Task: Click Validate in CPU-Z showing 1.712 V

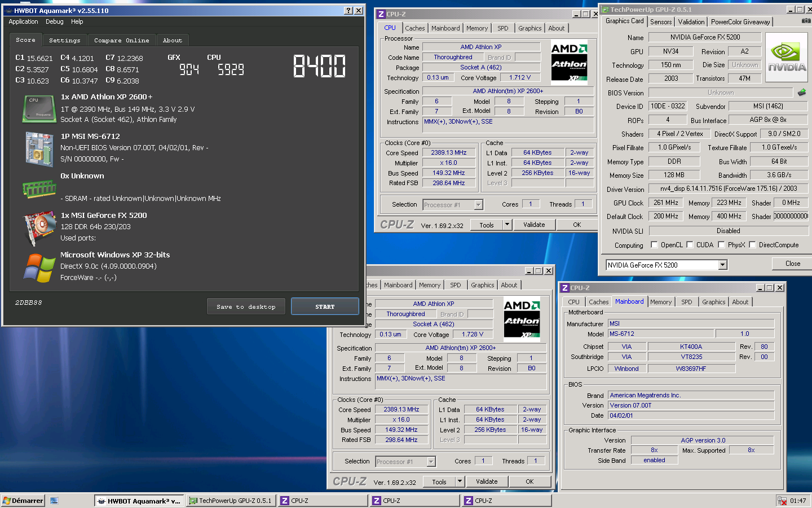Action: pyautogui.click(x=534, y=225)
